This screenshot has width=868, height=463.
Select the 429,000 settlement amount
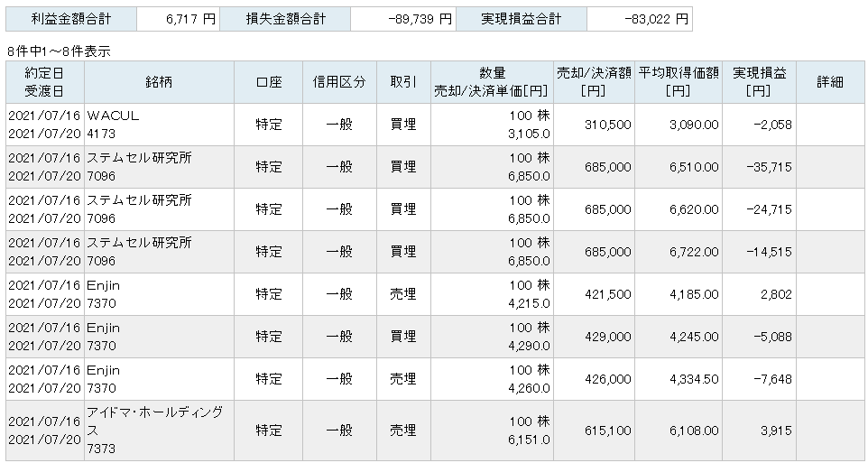click(x=608, y=337)
